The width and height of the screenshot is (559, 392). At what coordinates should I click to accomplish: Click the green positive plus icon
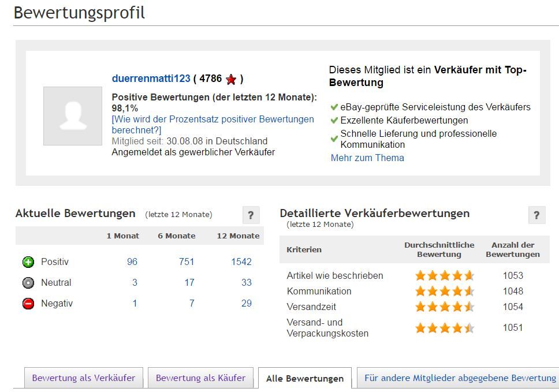28,262
